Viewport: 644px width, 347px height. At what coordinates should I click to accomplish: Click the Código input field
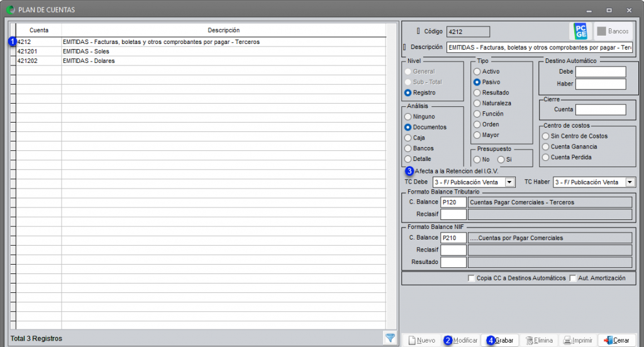pyautogui.click(x=468, y=31)
